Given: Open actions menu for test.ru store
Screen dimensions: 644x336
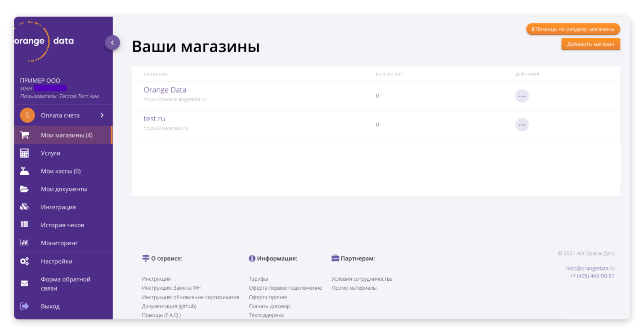Looking at the screenshot, I should [522, 124].
